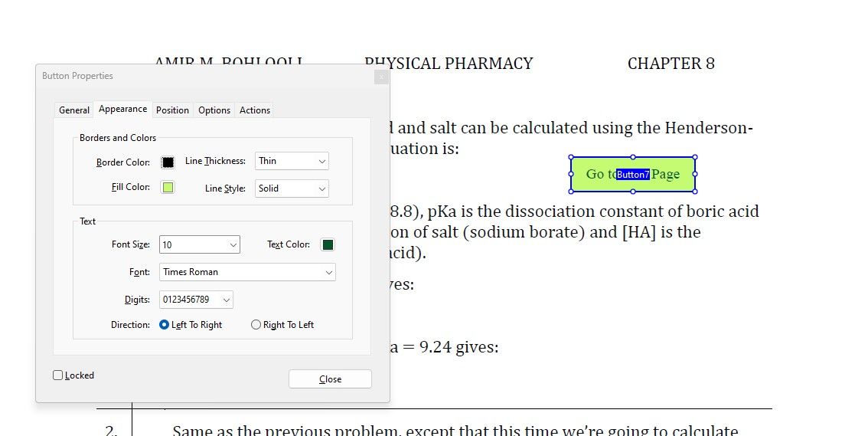Click the top-left button resize handle
868x436 pixels.
(x=571, y=157)
